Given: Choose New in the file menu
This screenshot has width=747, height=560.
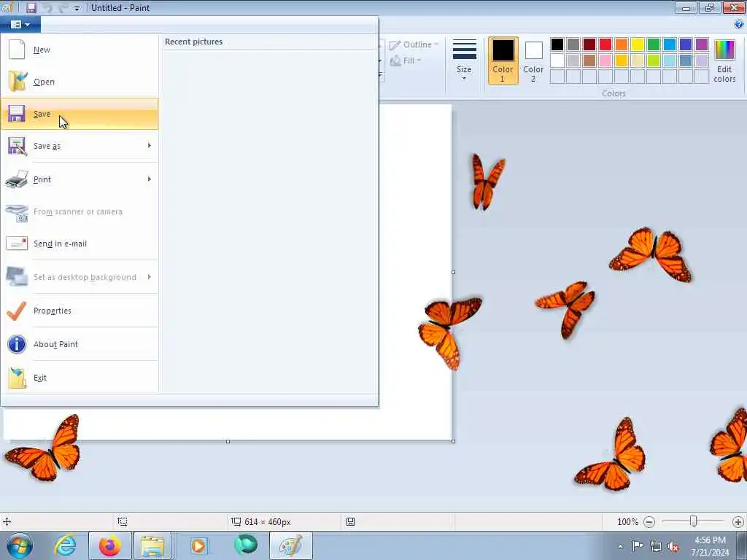Looking at the screenshot, I should tap(80, 50).
